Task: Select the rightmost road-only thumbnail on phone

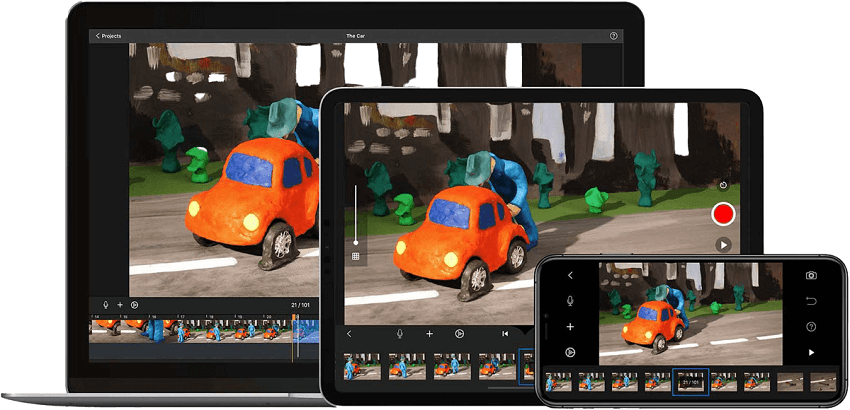Action: tap(823, 382)
